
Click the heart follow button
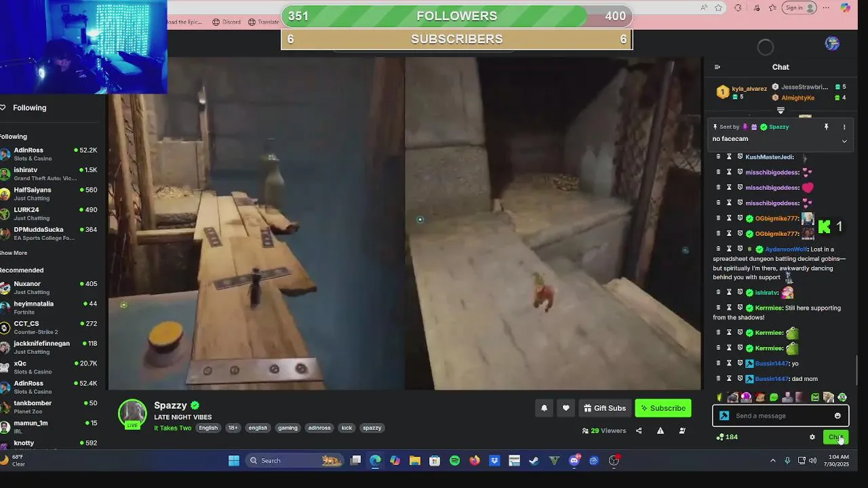coord(566,408)
